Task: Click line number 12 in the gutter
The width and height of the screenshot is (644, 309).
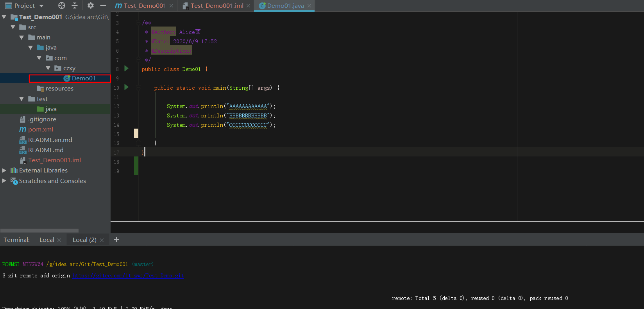Action: coord(116,107)
